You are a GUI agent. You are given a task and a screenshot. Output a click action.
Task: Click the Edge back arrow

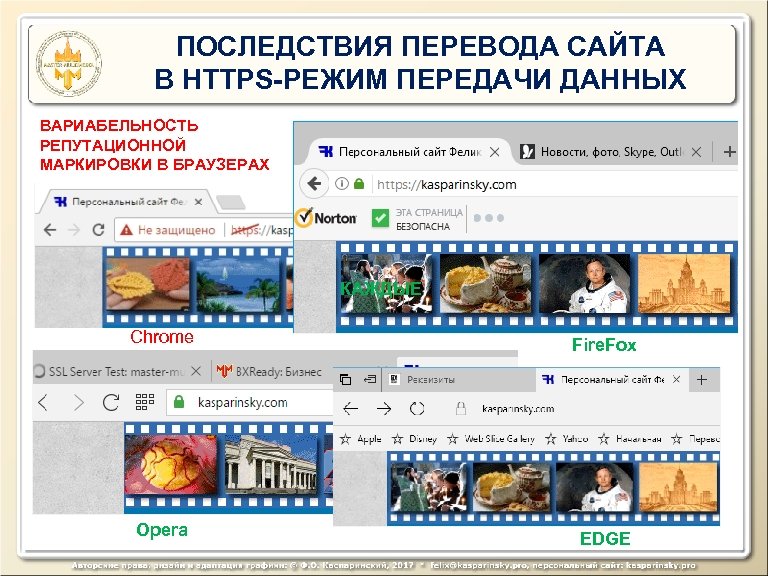click(x=351, y=408)
